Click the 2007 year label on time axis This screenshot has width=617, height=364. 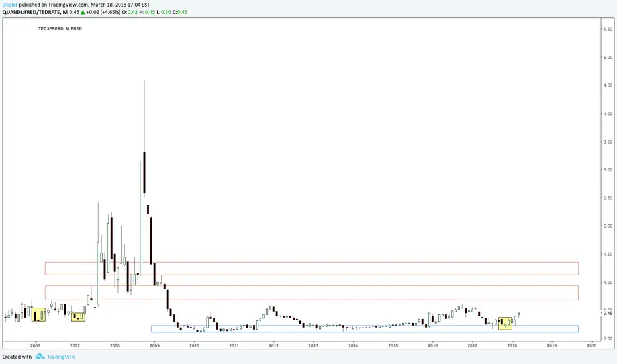75,346
